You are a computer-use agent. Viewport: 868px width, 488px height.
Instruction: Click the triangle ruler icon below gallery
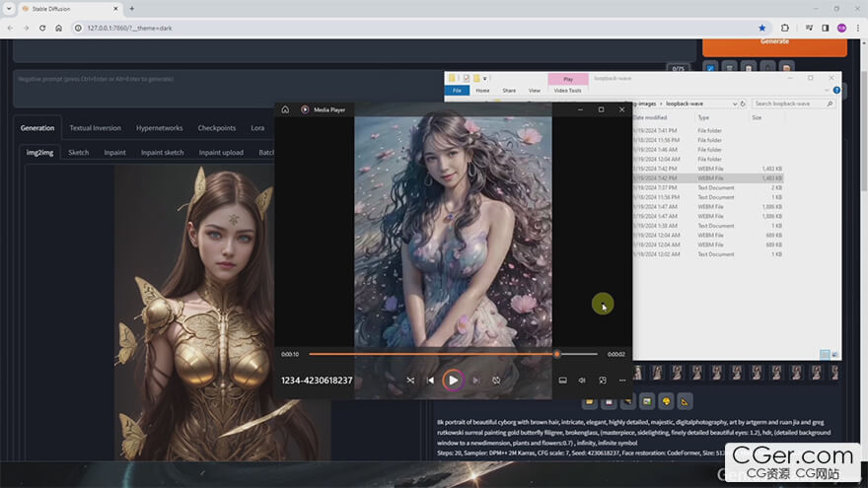(x=685, y=401)
